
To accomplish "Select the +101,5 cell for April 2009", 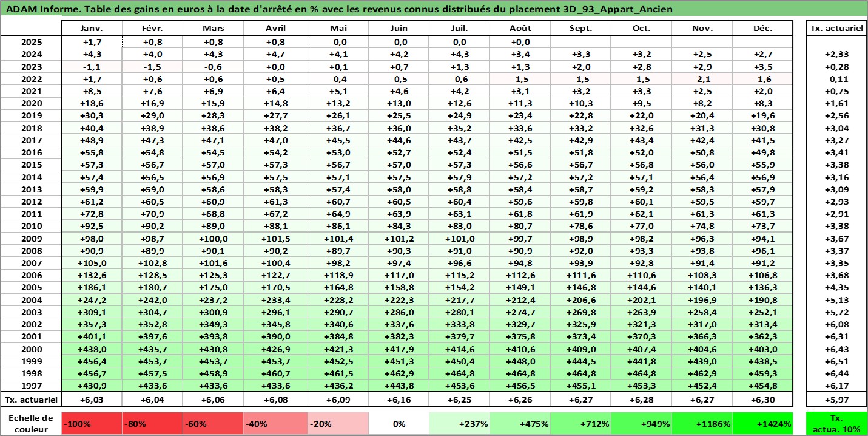I will point(276,239).
